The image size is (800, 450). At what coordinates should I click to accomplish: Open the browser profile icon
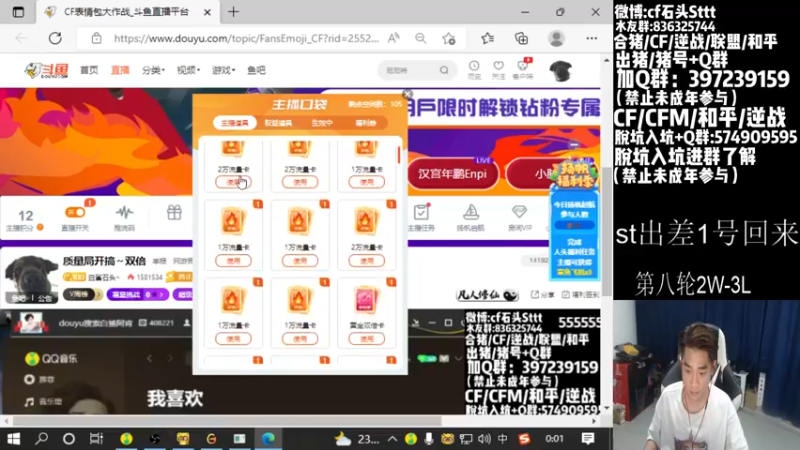pos(556,38)
